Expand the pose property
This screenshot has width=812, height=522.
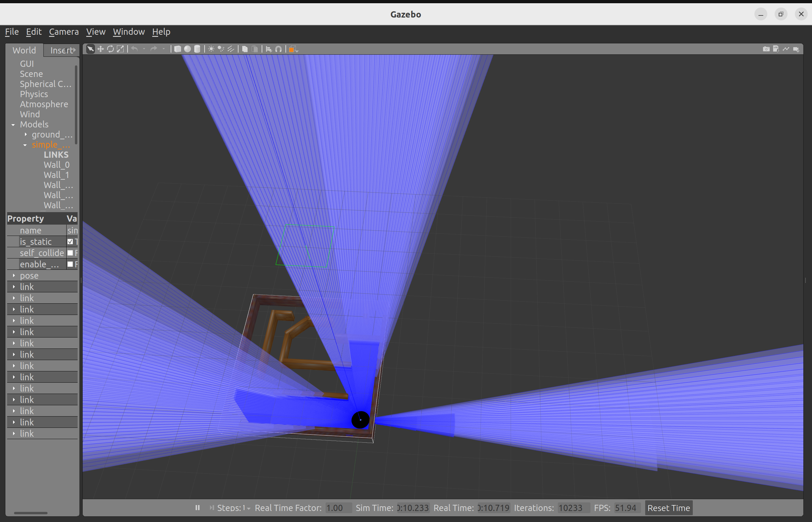click(x=14, y=276)
